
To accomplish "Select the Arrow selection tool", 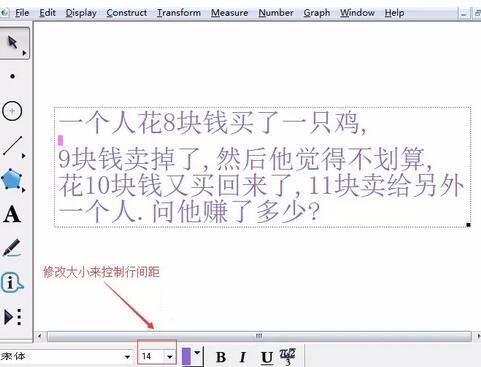I will point(13,43).
